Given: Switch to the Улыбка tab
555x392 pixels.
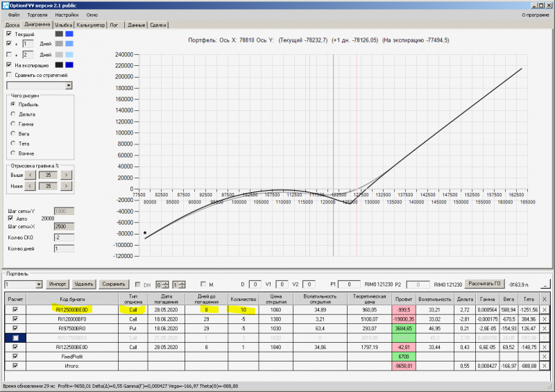Looking at the screenshot, I should [63, 25].
